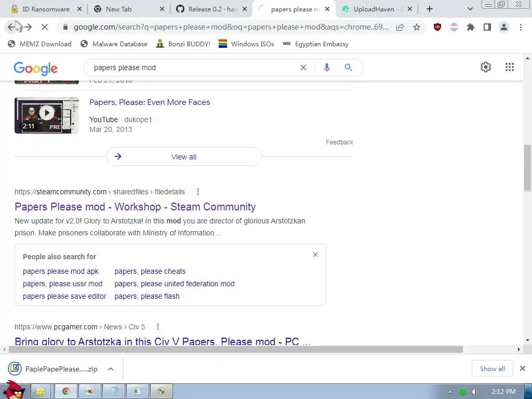Open a new browser tab

[430, 9]
